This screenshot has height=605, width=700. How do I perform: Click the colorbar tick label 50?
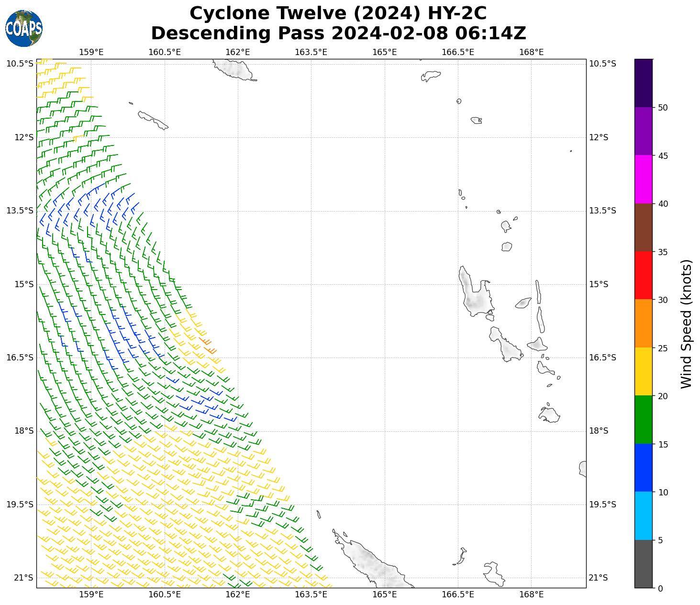coord(663,108)
